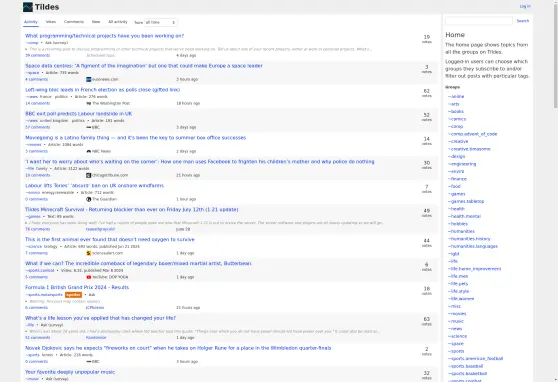This screenshot has width=558, height=382.
Task: Click the chicagotribune.com source favicon
Action: pyautogui.click(x=89, y=175)
